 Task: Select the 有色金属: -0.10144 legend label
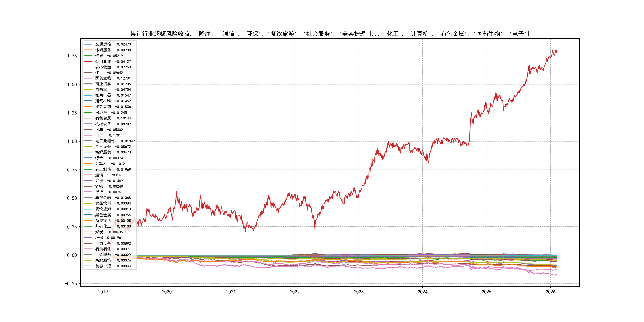(x=113, y=118)
